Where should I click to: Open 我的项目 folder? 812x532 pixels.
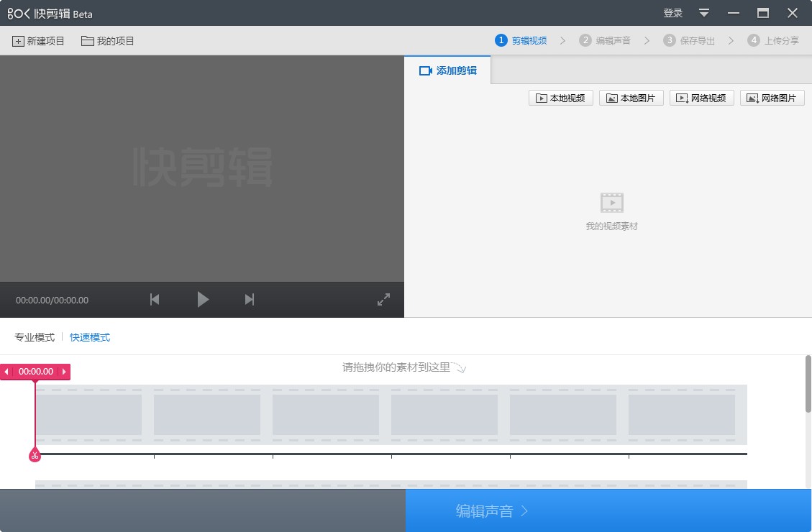108,41
